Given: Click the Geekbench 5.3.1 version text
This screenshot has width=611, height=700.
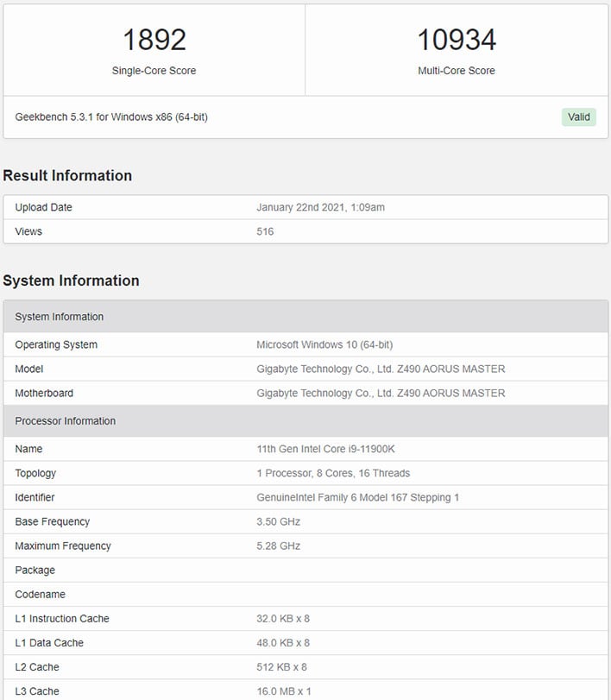Looking at the screenshot, I should (111, 117).
